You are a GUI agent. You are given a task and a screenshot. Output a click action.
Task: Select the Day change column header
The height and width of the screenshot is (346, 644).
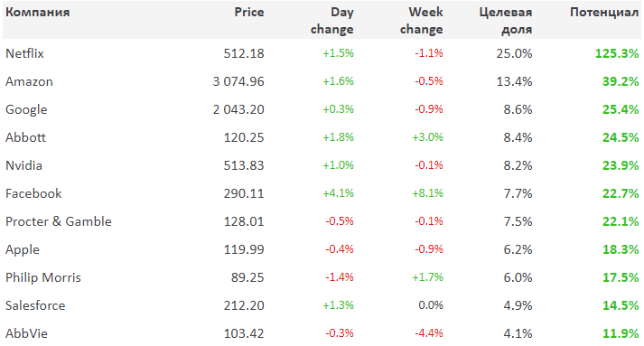click(331, 21)
